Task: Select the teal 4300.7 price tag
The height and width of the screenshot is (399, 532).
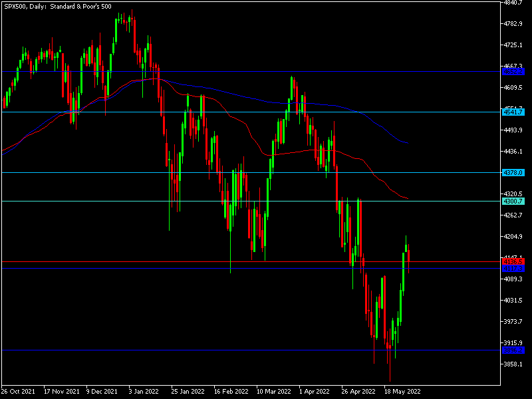Action: coord(513,201)
